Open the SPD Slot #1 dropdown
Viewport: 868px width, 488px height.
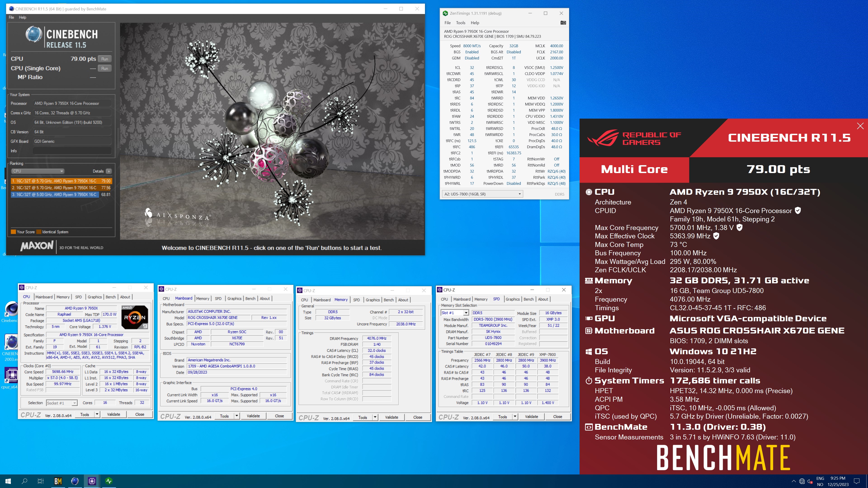[455, 313]
